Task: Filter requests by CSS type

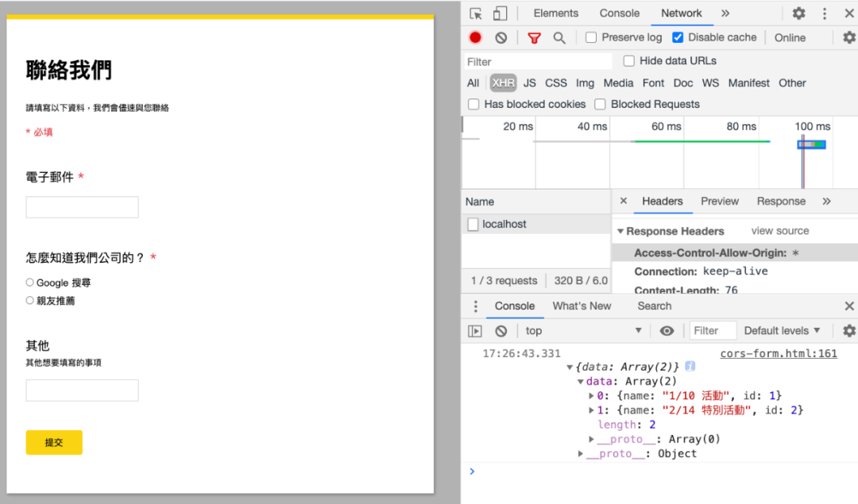Action: (556, 83)
